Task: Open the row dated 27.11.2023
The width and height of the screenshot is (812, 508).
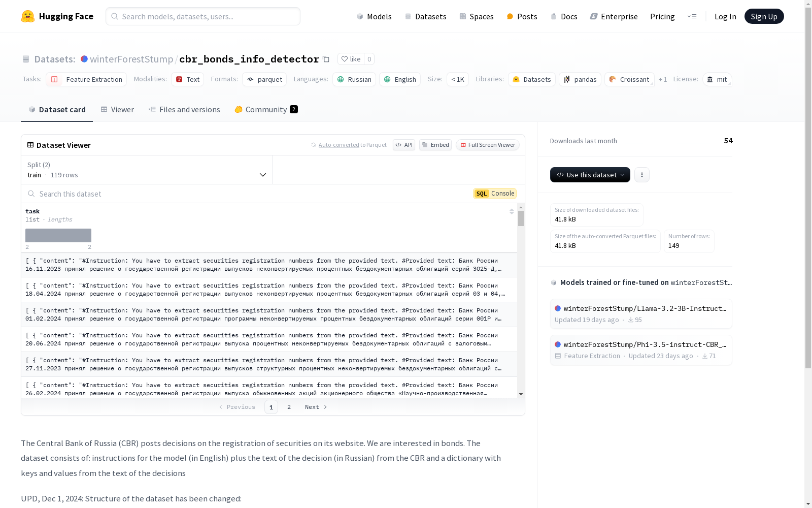Action: [x=269, y=364]
